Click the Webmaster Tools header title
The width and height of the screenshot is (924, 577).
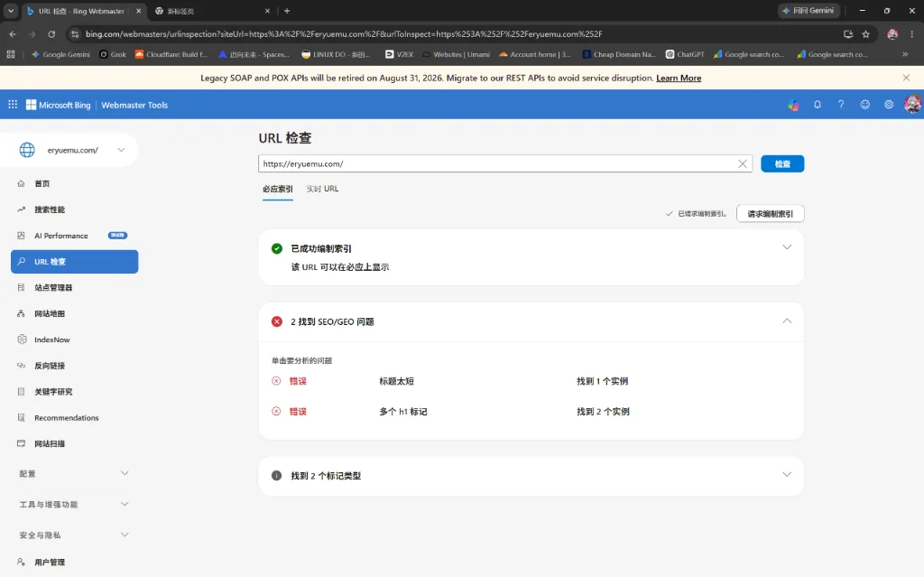coord(134,105)
